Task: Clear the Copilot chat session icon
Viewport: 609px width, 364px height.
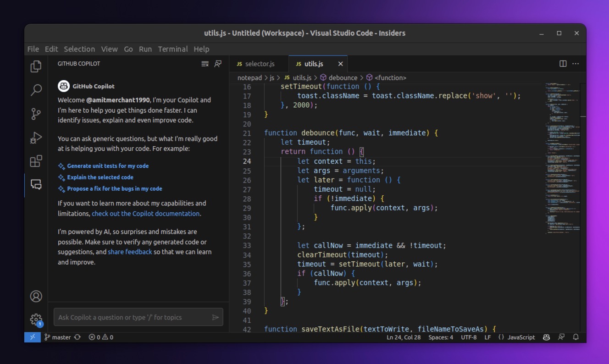Action: click(205, 64)
